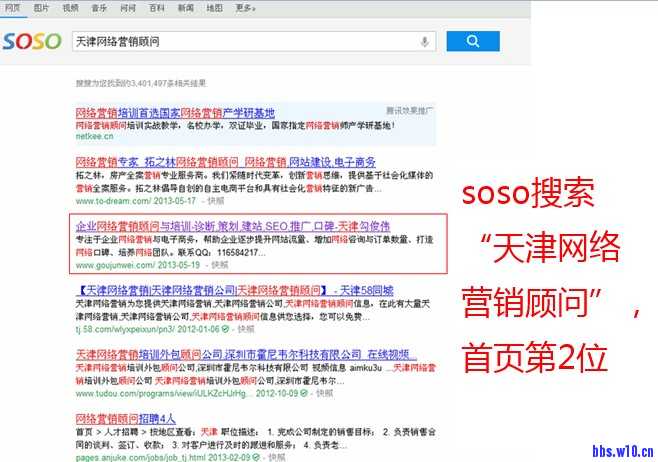Click the microphone voice search icon
This screenshot has width=658, height=462.
coord(425,42)
